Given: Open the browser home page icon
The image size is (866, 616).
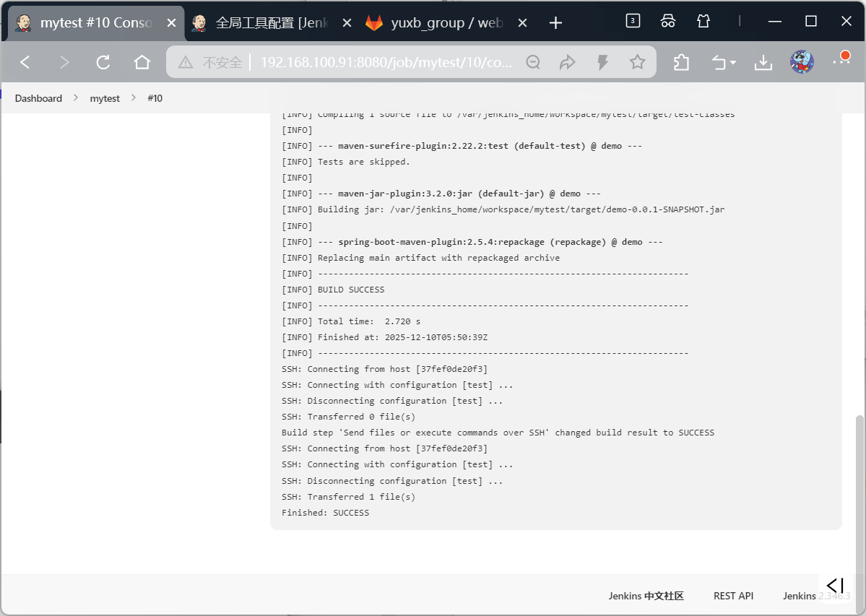Looking at the screenshot, I should [142, 62].
